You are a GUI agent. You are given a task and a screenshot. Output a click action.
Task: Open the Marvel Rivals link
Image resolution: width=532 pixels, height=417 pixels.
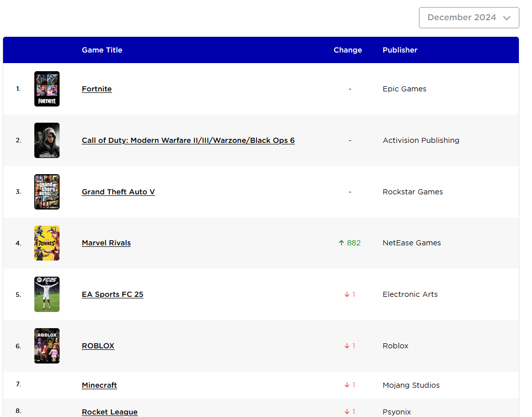tap(106, 243)
